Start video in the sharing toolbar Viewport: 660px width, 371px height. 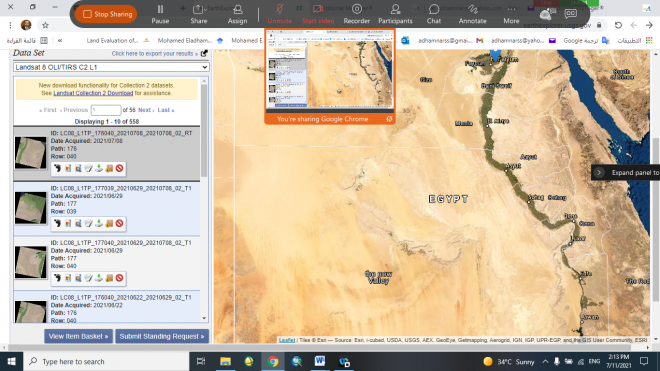pos(318,14)
